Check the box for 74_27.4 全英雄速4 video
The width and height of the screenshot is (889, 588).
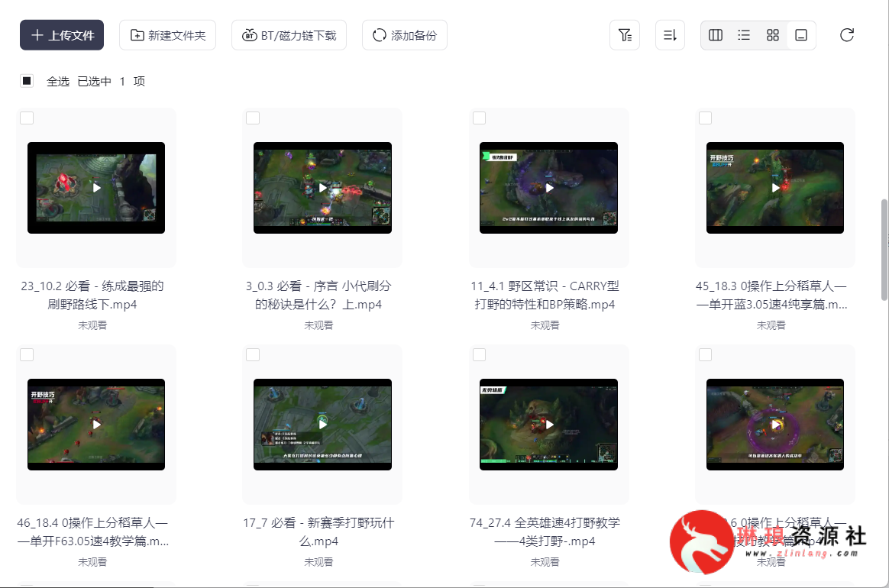[x=479, y=354]
